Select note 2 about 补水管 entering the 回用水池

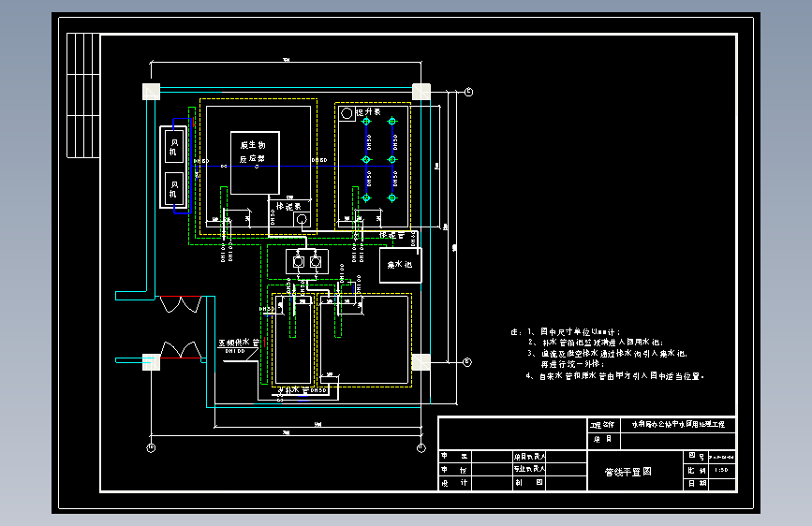click(602, 343)
